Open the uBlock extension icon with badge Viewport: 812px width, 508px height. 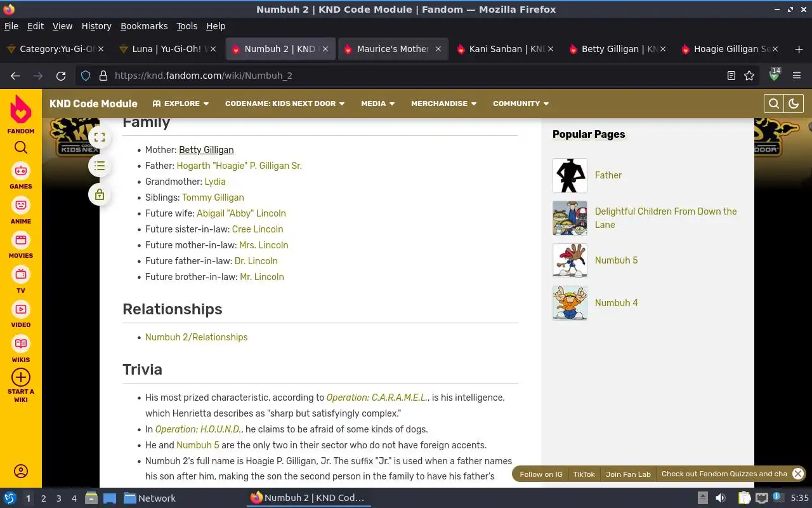[774, 75]
